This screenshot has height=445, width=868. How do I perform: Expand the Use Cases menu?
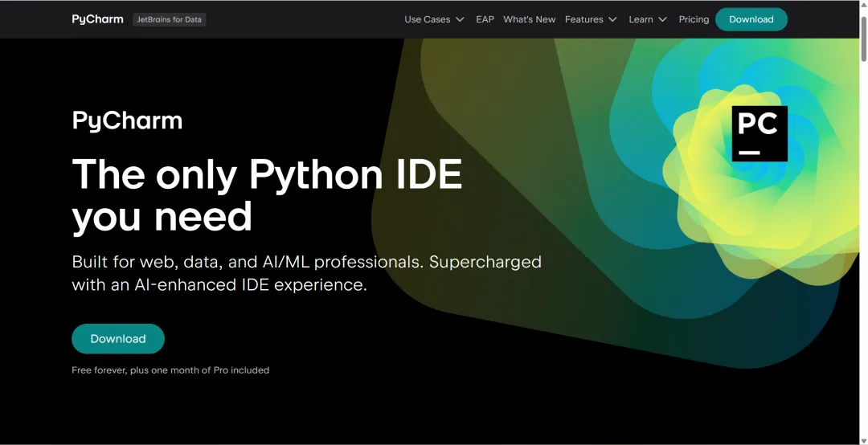tap(434, 19)
